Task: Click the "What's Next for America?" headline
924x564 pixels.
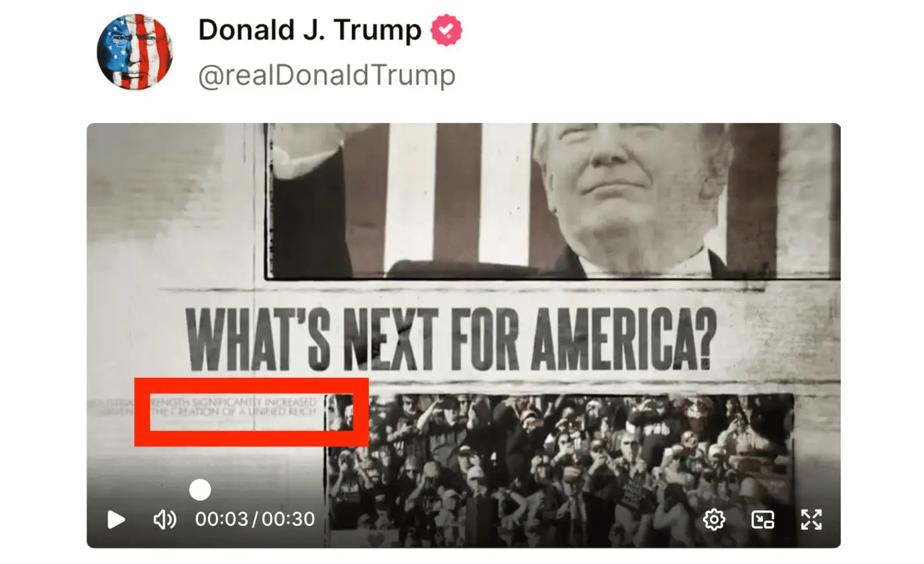Action: pos(451,339)
